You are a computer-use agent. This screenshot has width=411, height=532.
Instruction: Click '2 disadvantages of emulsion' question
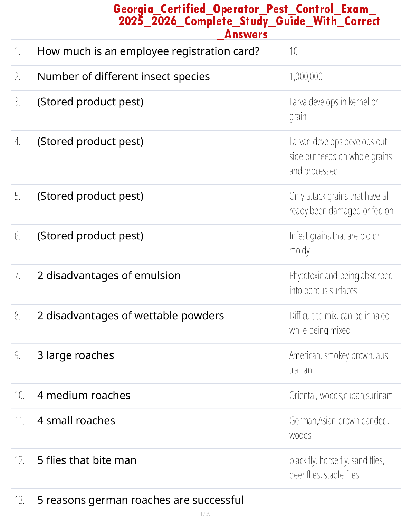109,276
